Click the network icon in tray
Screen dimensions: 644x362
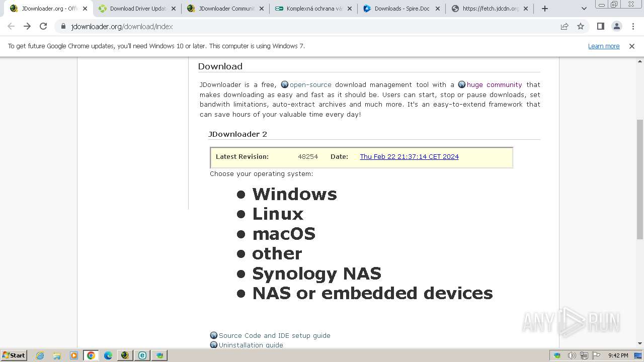click(584, 355)
